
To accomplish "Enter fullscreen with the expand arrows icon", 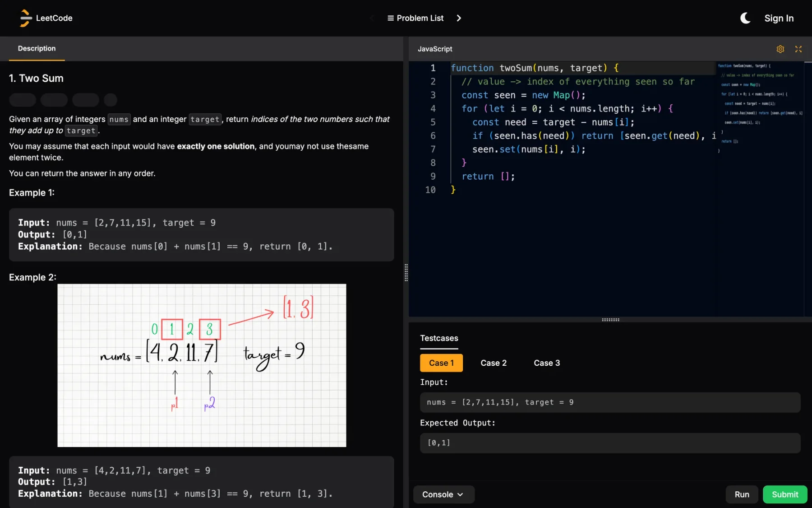I will (798, 49).
